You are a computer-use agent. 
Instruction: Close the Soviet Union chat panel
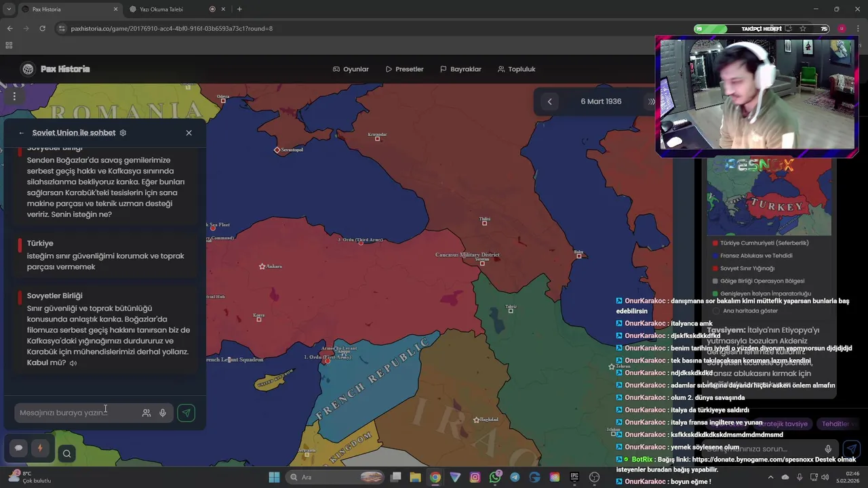[x=189, y=133]
